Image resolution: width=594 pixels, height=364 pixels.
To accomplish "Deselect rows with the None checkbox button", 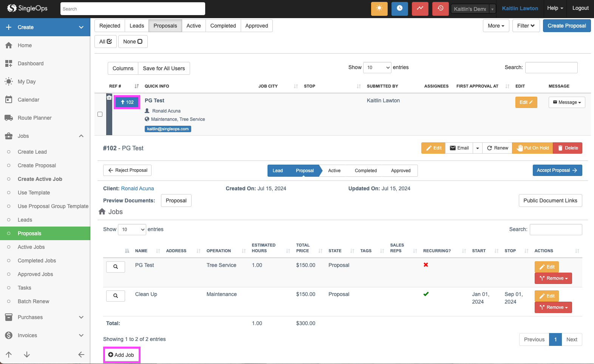I will 133,42.
